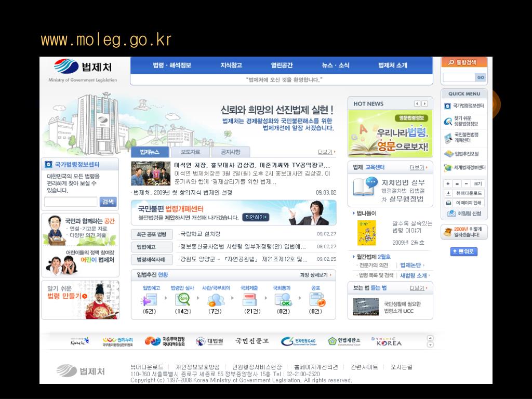The width and height of the screenshot is (532, 399).
Task: Click 더보기 in 보는 법 듣는 법
Action: coord(418,288)
